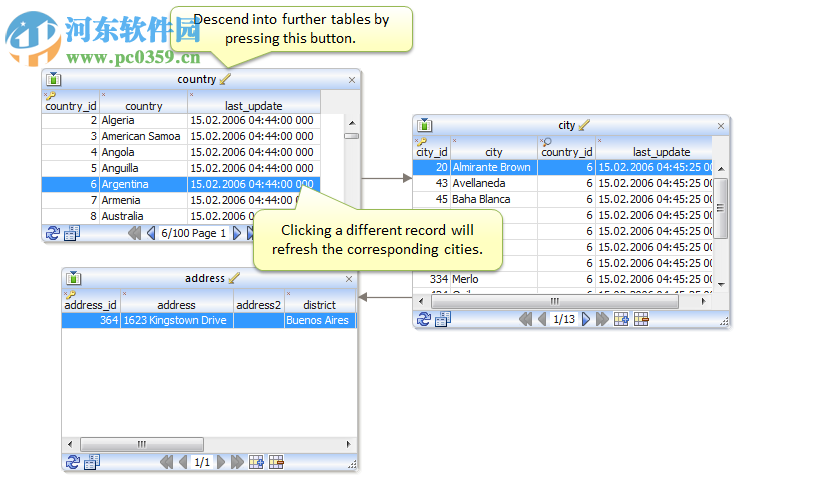822x493 pixels.
Task: Go to previous page in the country table
Action: tap(151, 233)
